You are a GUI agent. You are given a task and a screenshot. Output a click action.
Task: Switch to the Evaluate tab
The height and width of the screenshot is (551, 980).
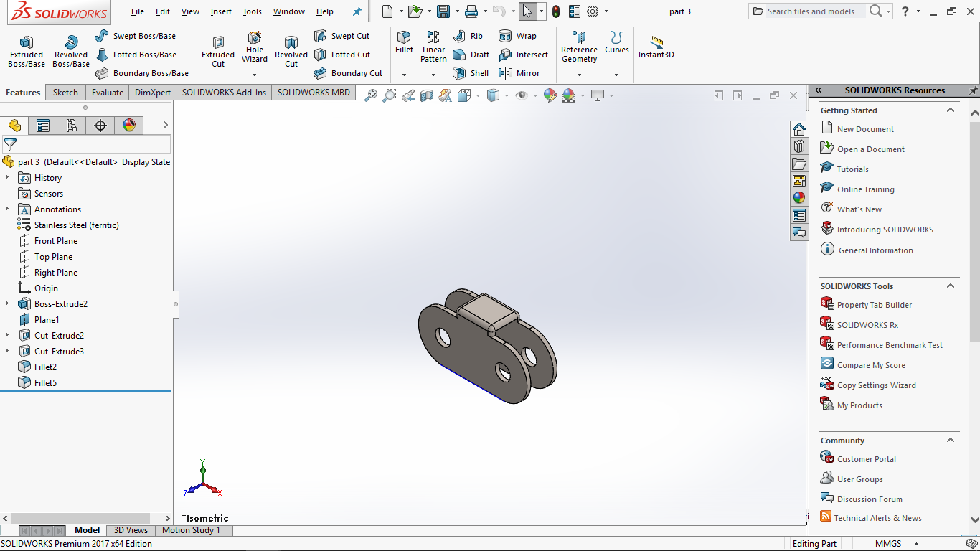(x=108, y=92)
